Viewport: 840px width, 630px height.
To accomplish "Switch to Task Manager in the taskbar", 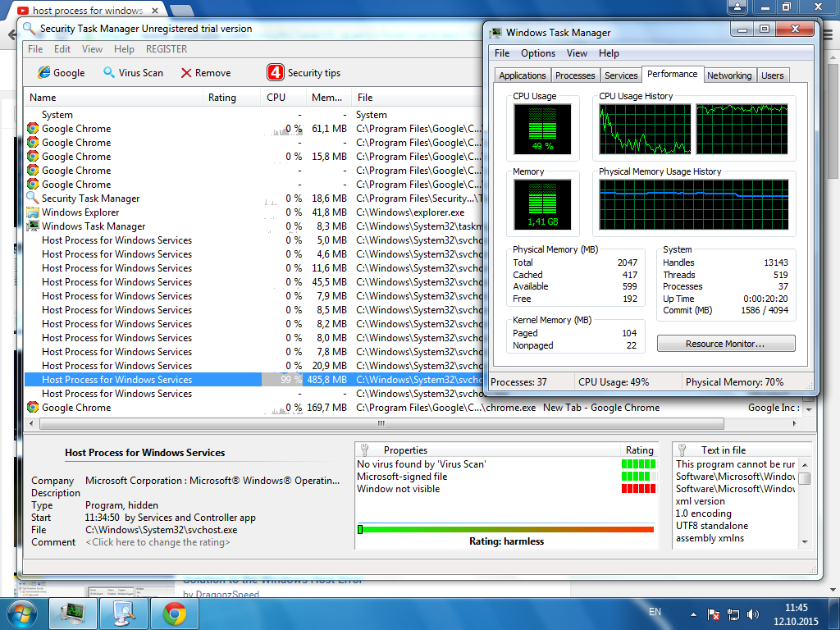I will pyautogui.click(x=73, y=614).
